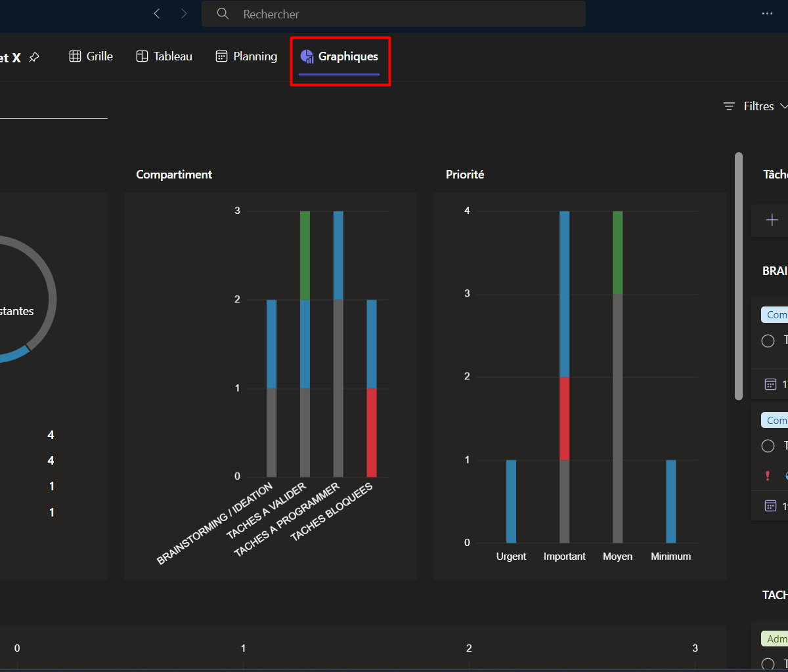788x672 pixels.
Task: Complete the task under the green Adm label
Action: coord(768,663)
